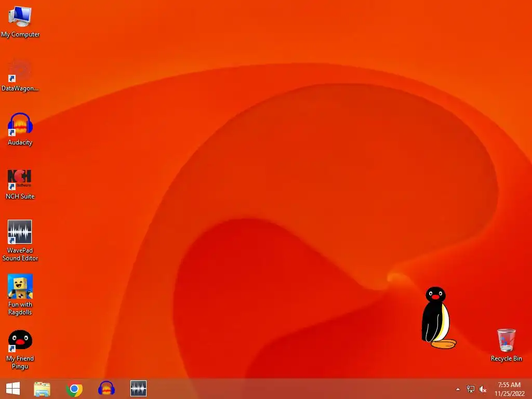Screen dimensions: 532x399
Task: Click the Pingu penguin desktop pet
Action: (x=438, y=318)
